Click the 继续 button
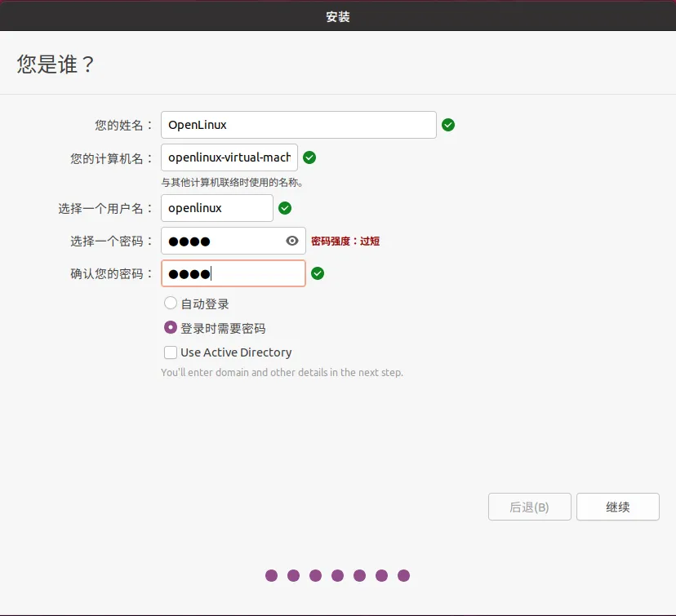 click(617, 507)
